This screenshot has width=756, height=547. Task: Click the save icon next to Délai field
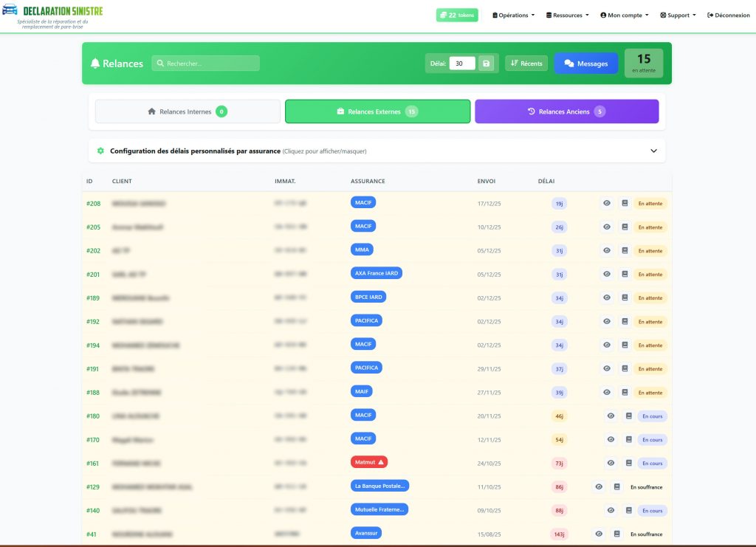pos(486,63)
